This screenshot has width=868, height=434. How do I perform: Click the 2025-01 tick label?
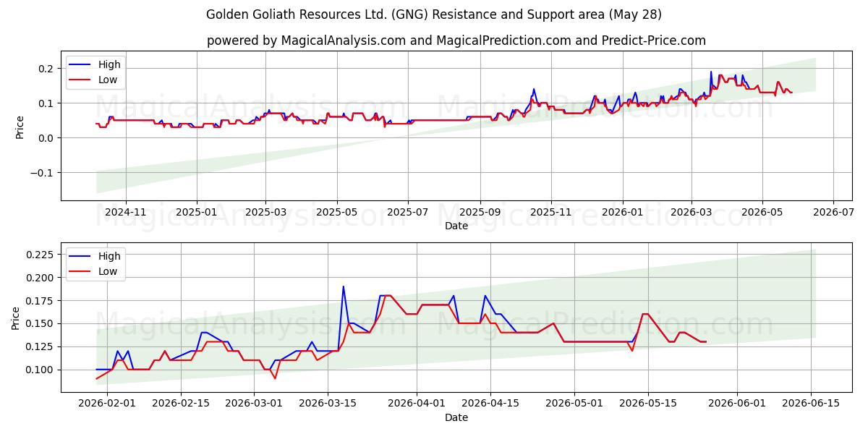pyautogui.click(x=197, y=212)
